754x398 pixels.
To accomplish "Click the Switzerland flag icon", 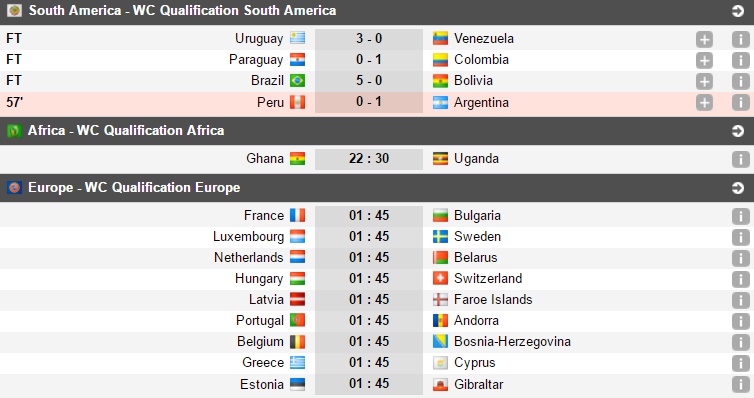I will (440, 278).
